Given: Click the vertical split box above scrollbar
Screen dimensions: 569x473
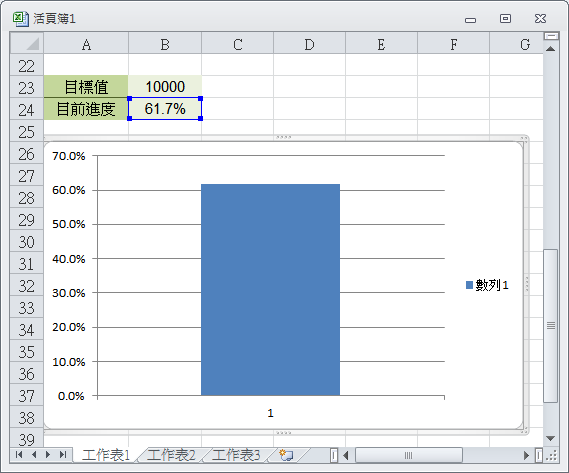Looking at the screenshot, I should point(551,36).
